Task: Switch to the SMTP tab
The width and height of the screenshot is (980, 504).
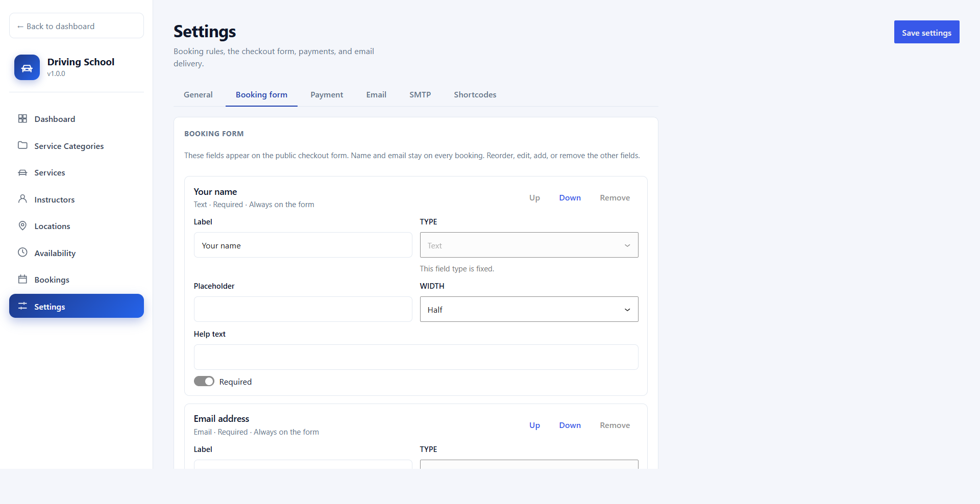Action: [x=420, y=95]
